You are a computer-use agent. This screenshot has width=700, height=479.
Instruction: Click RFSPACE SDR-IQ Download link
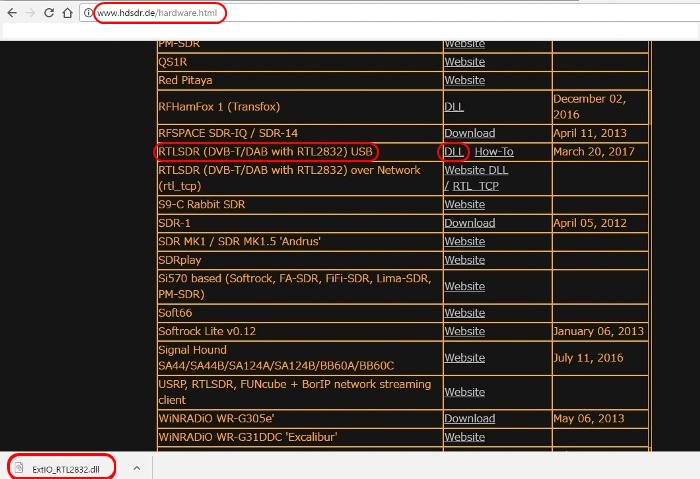470,133
